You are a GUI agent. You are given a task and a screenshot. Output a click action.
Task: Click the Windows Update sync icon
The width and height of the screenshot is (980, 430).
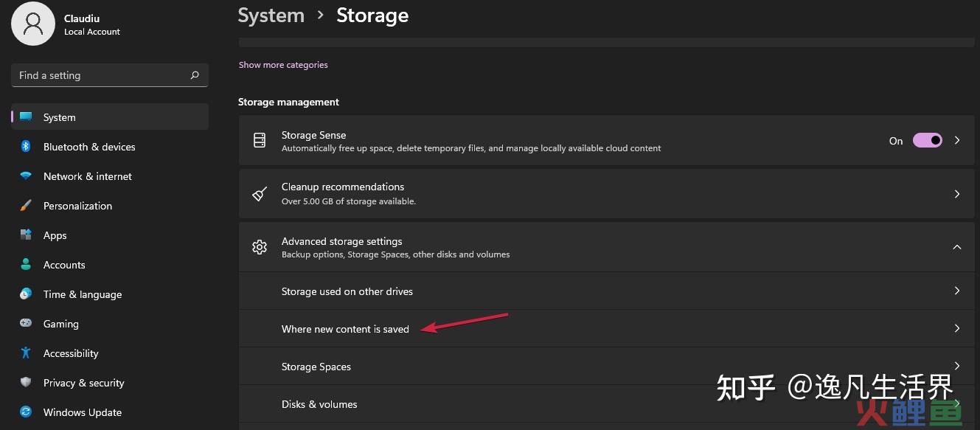pos(26,412)
